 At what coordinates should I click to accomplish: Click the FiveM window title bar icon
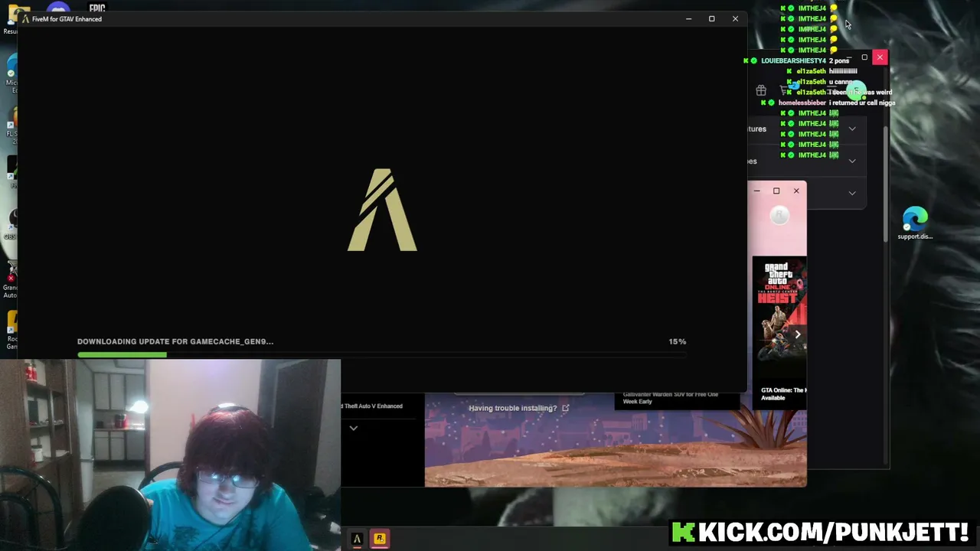(25, 18)
